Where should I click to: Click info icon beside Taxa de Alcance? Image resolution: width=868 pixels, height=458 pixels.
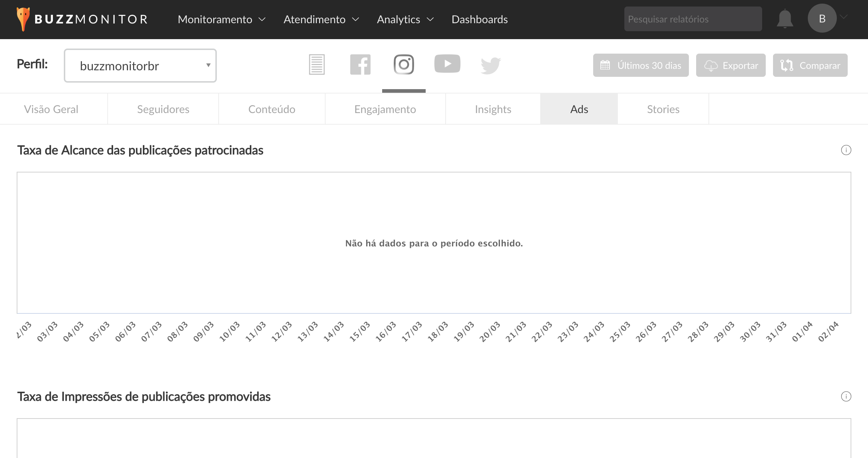(x=846, y=150)
